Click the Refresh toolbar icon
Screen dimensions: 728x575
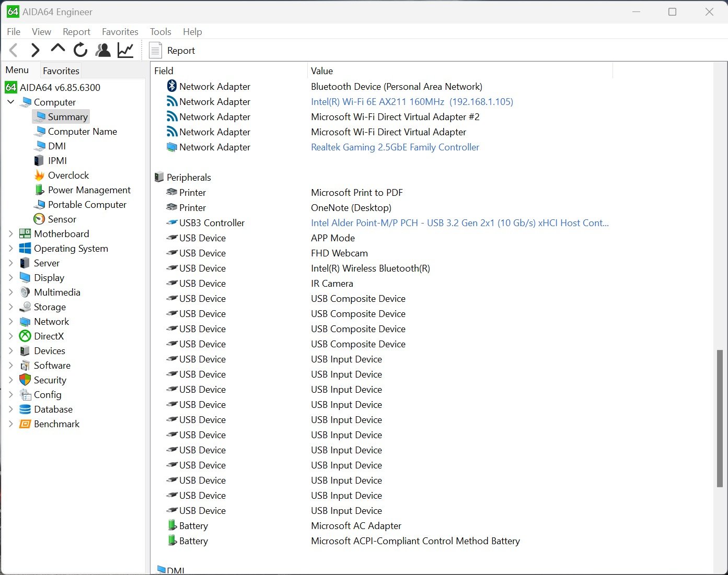(80, 50)
